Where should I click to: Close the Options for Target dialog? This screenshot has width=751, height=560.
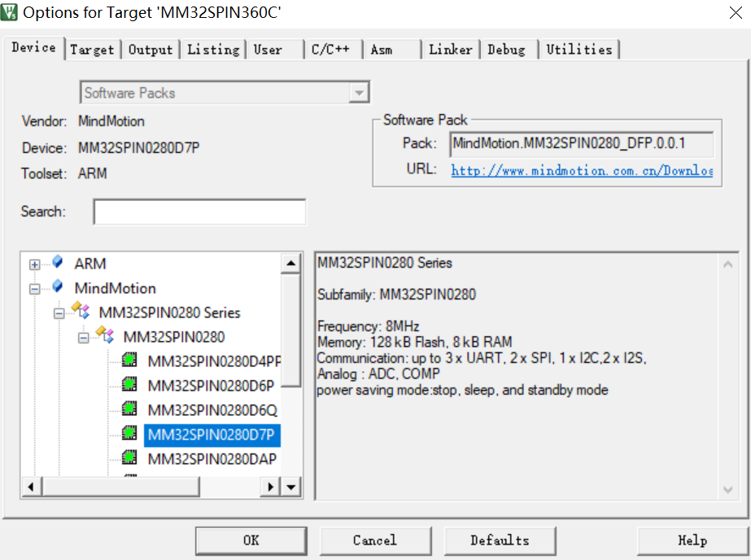click(736, 12)
